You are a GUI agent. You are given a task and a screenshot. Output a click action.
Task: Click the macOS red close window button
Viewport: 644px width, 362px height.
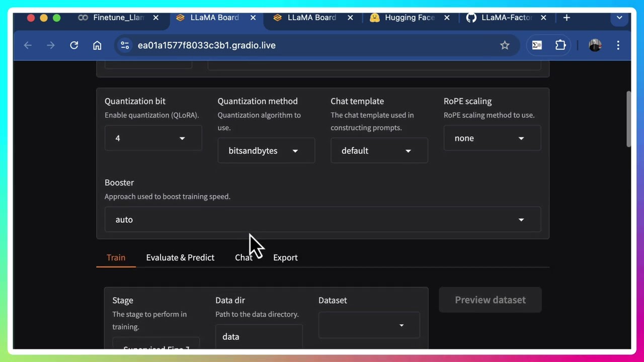point(31,18)
